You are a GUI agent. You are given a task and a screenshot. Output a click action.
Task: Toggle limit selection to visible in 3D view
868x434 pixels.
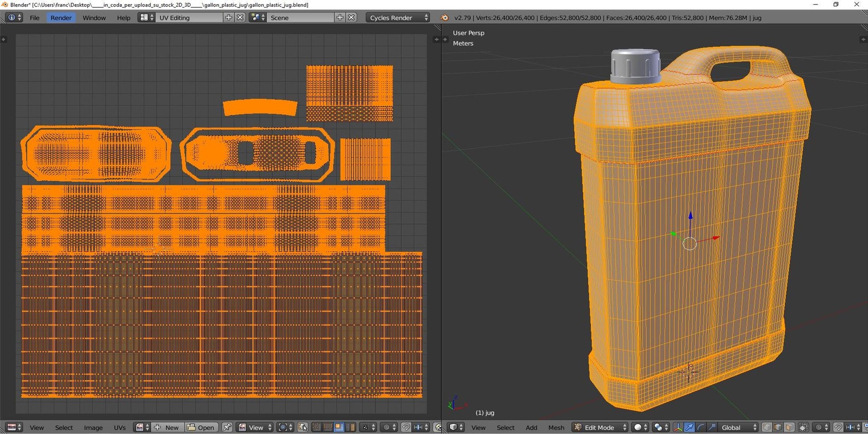(803, 427)
